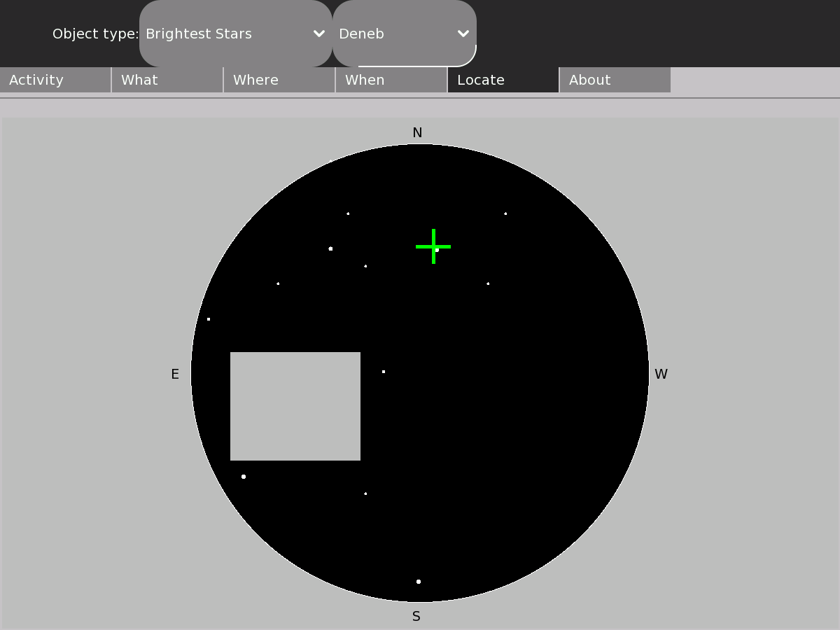Screen dimensions: 840x630
Task: Switch to the Activity tab
Action: point(55,80)
